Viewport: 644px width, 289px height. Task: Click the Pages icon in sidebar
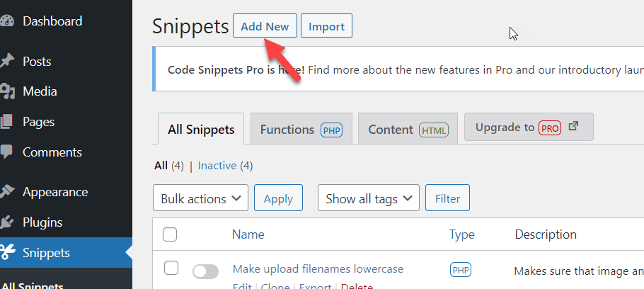[x=6, y=122]
